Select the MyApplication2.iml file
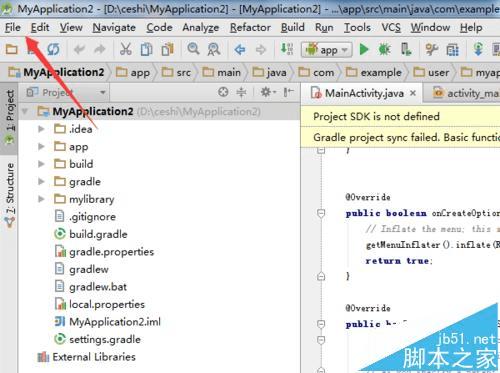Viewport: 500px width, 373px height. (107, 322)
